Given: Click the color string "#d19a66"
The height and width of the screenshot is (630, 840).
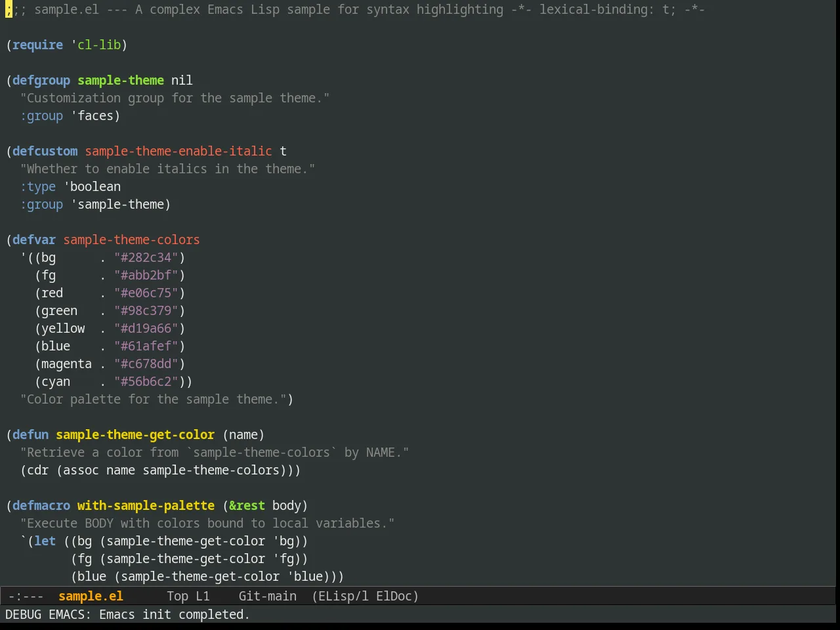Looking at the screenshot, I should 146,328.
